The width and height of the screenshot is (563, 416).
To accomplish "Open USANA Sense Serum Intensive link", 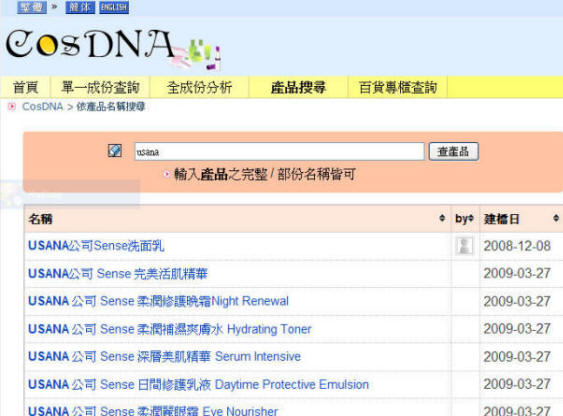I will [164, 356].
